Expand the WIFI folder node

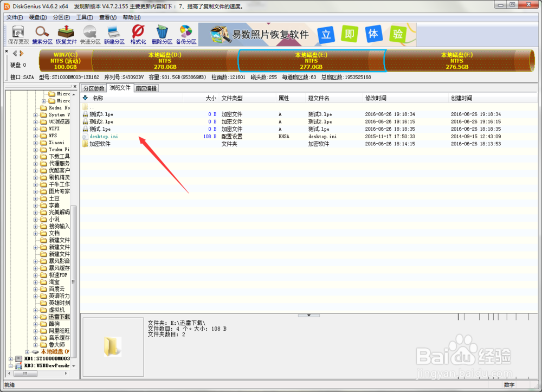(35, 128)
